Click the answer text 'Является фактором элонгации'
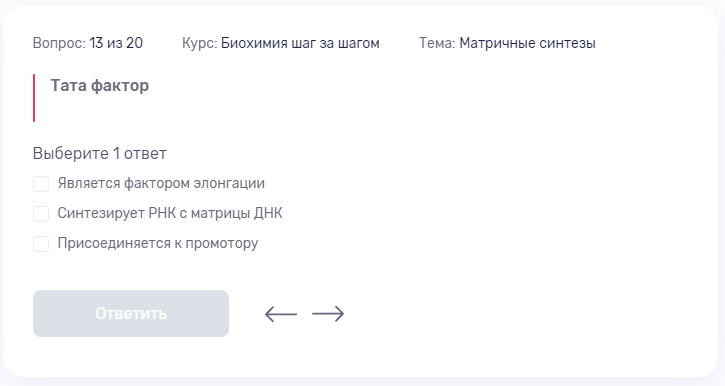Viewport: 725px width, 386px height. point(161,184)
